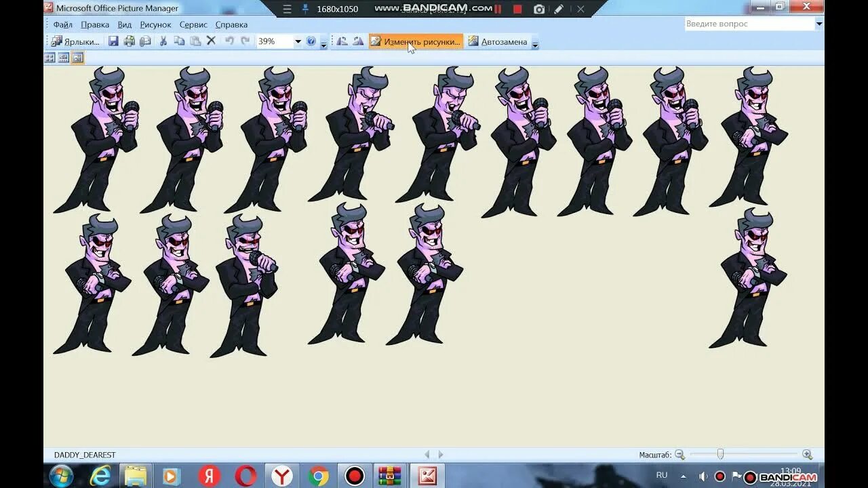Open the Вид menu
Image resolution: width=868 pixels, height=488 pixels.
(x=125, y=24)
